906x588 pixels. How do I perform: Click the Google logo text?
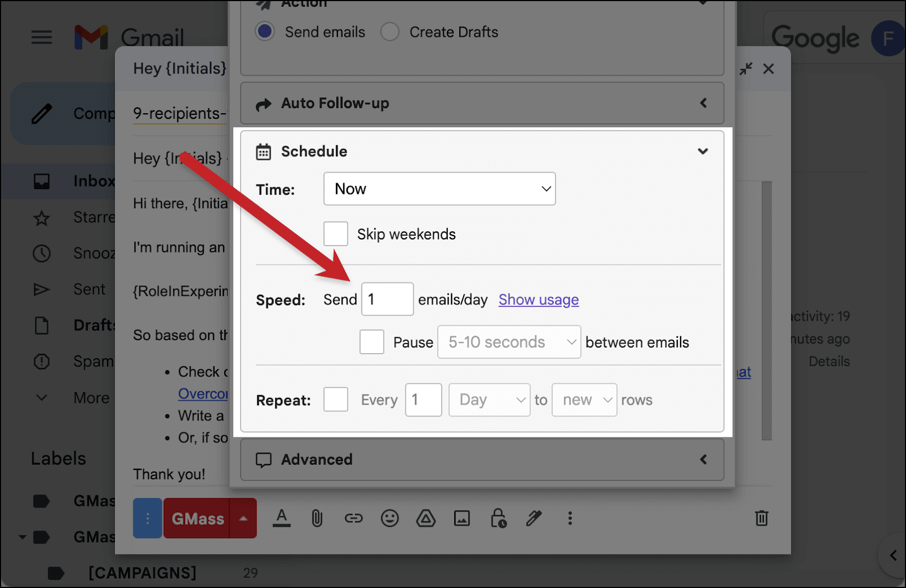(815, 38)
